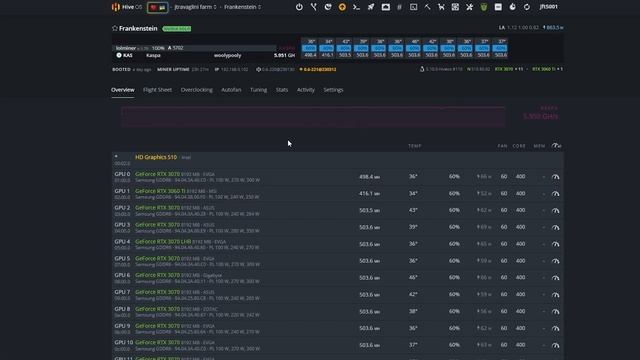640x360 pixels.
Task: Click the Hive OS logo
Action: tap(127, 7)
